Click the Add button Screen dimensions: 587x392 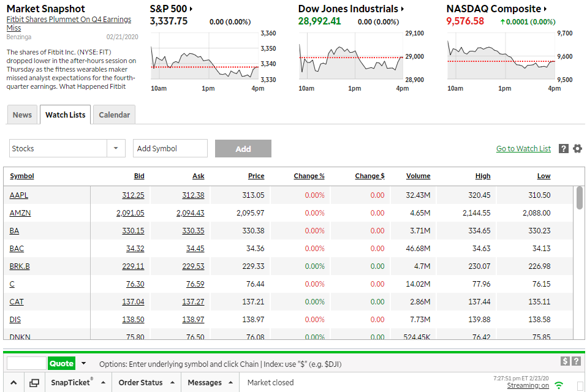243,148
